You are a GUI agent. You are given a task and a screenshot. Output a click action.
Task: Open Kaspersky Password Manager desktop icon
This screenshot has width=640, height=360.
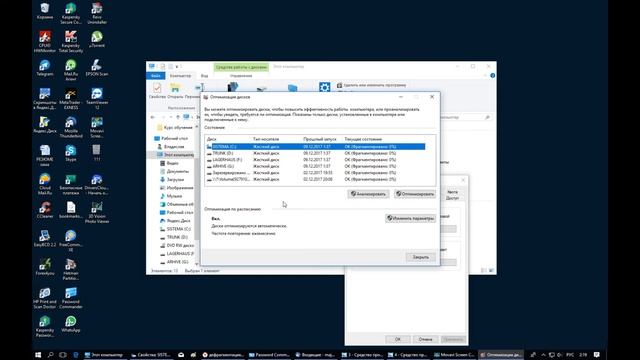pyautogui.click(x=45, y=327)
